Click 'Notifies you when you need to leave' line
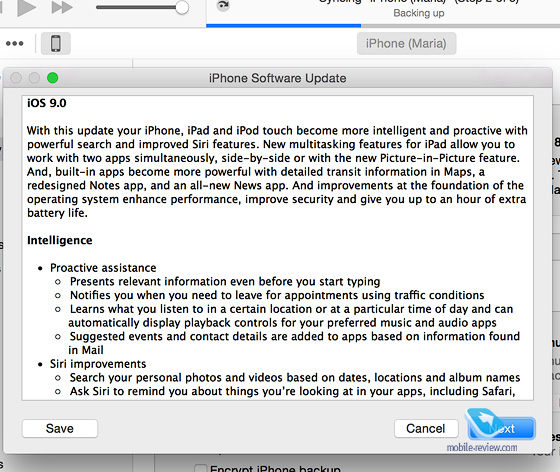The width and height of the screenshot is (560, 472). pos(277,295)
